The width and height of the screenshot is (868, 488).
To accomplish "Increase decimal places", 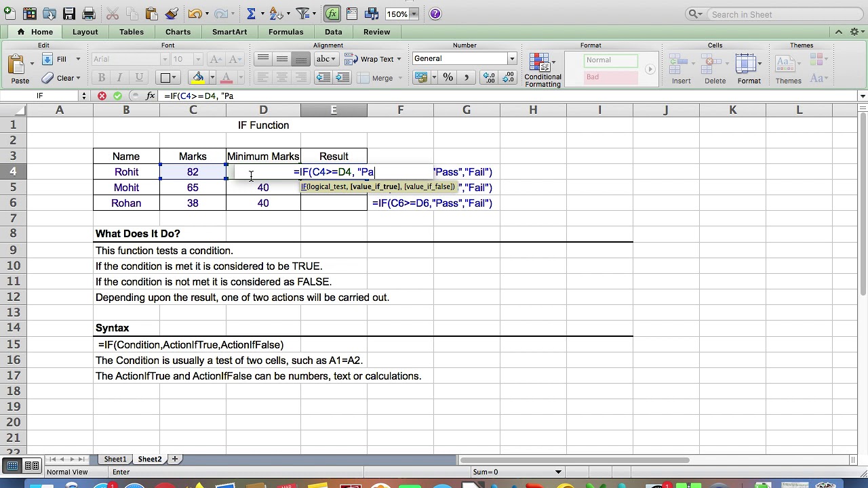I will [x=489, y=78].
